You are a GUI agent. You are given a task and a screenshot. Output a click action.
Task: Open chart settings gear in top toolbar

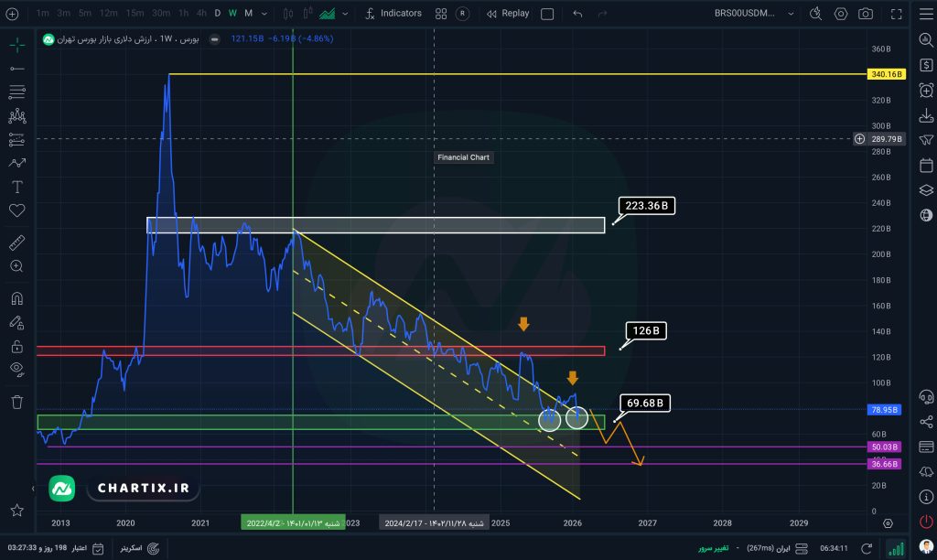click(841, 14)
